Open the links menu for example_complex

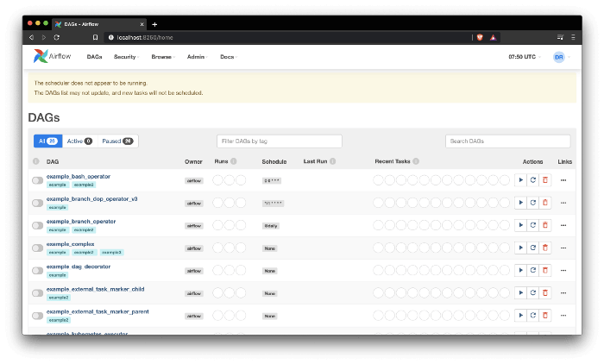(x=563, y=248)
